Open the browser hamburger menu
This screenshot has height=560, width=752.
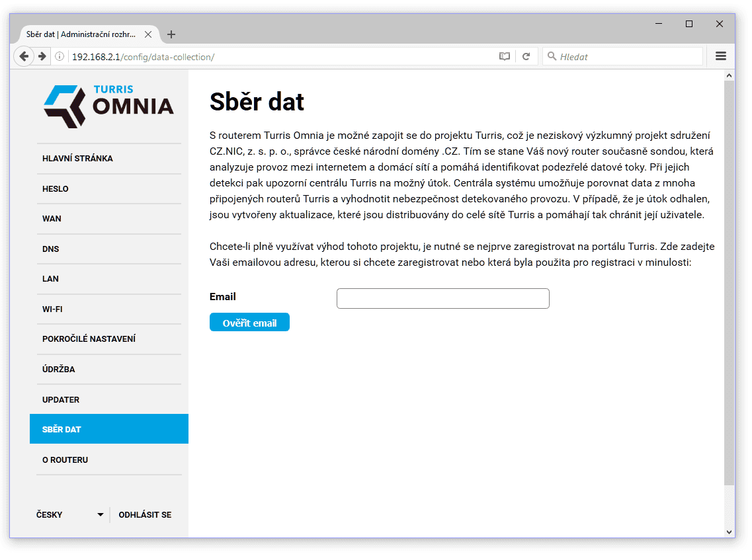pyautogui.click(x=721, y=57)
